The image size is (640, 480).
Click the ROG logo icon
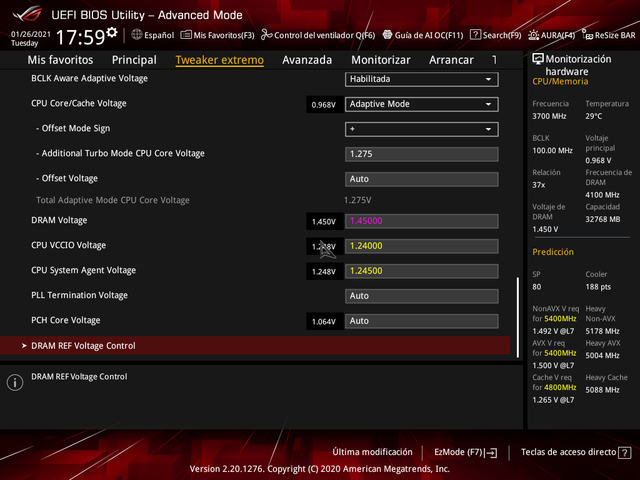[x=27, y=14]
